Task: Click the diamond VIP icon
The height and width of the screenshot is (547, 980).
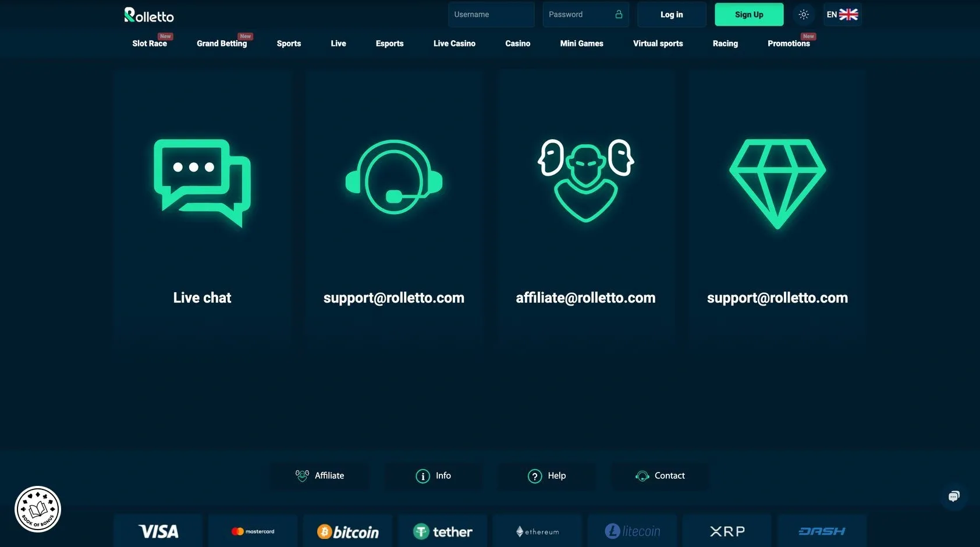Action: click(x=777, y=183)
